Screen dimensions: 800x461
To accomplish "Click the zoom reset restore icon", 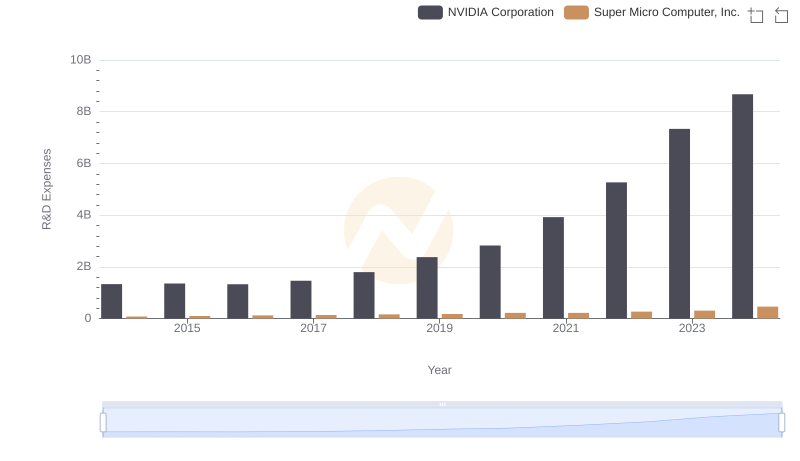I will tap(781, 15).
